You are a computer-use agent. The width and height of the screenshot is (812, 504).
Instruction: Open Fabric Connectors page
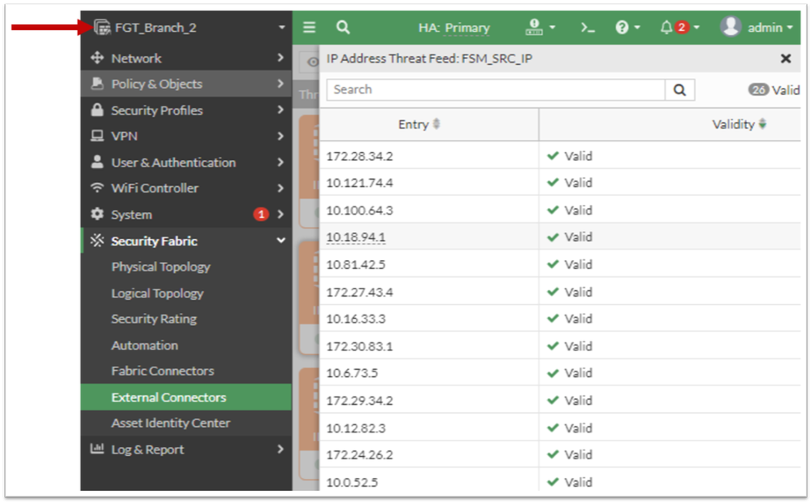click(163, 371)
